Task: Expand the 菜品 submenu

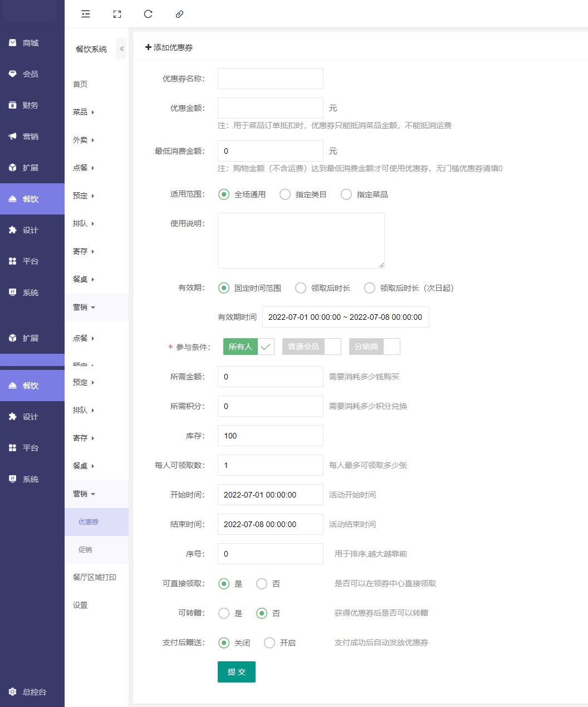Action: tap(84, 112)
